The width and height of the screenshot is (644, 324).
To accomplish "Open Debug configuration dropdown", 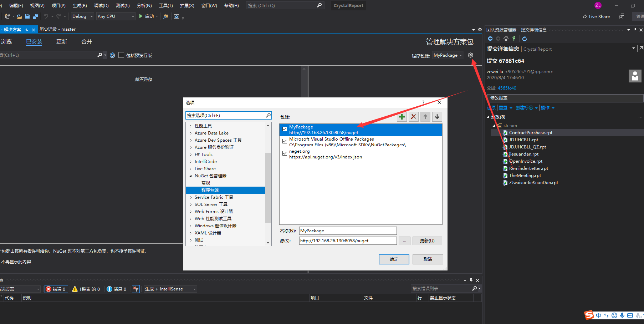I will coord(82,16).
